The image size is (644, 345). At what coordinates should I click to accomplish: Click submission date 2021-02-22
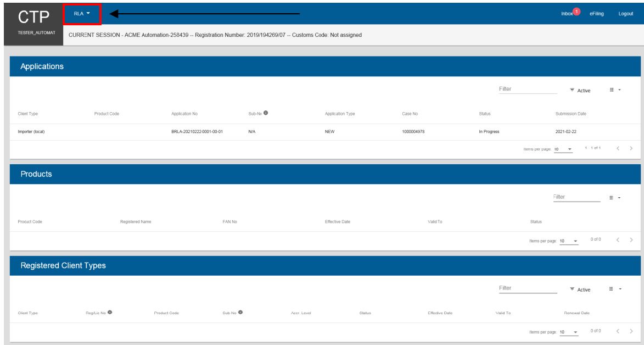coord(565,132)
